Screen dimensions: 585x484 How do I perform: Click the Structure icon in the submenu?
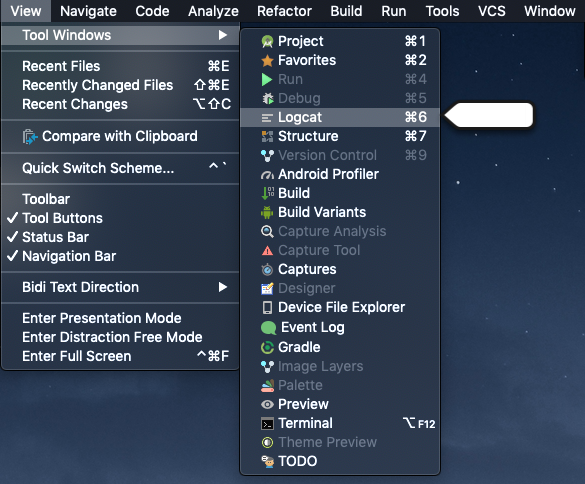[267, 137]
